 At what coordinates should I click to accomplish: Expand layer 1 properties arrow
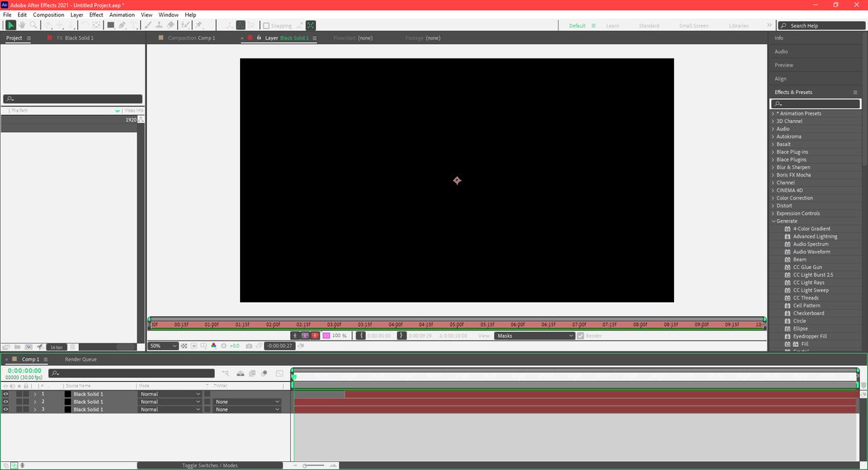point(35,394)
